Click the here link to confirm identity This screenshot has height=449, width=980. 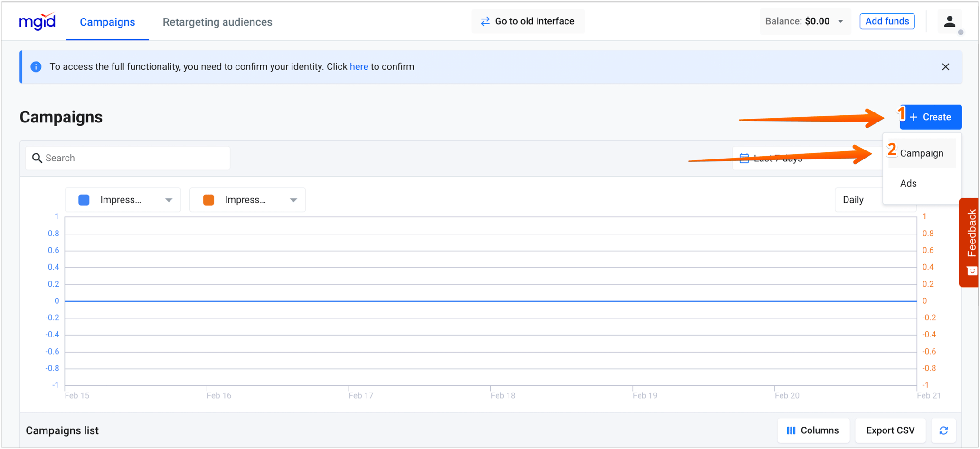359,66
